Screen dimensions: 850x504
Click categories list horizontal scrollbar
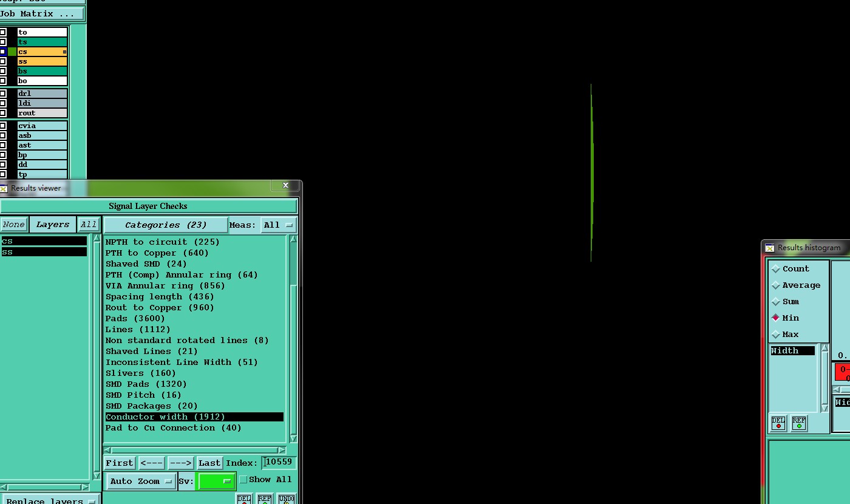pos(195,450)
